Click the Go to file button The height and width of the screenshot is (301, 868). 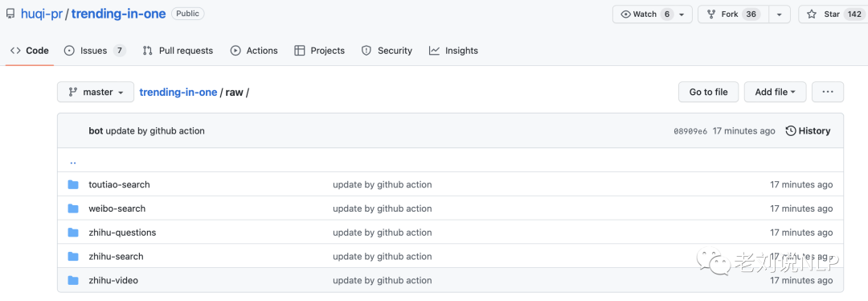pos(709,92)
